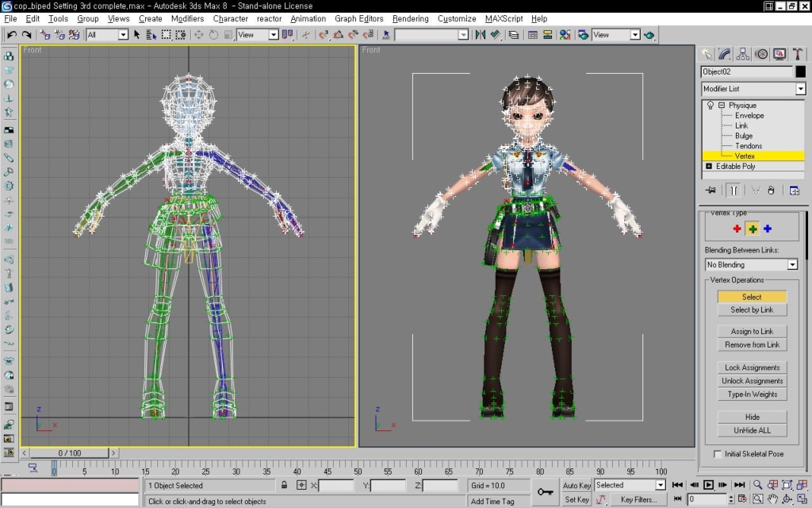Click the black object color swatch
The height and width of the screenshot is (508, 812).
point(801,71)
